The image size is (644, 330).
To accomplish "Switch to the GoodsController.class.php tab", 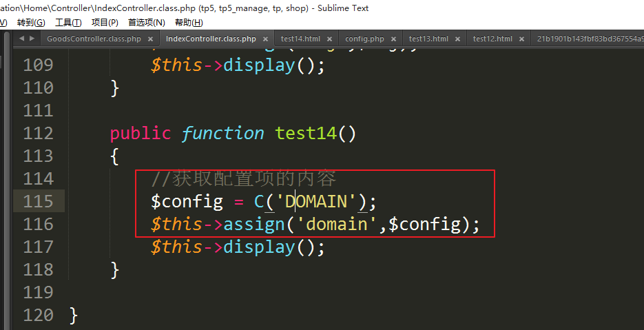I will tap(94, 39).
